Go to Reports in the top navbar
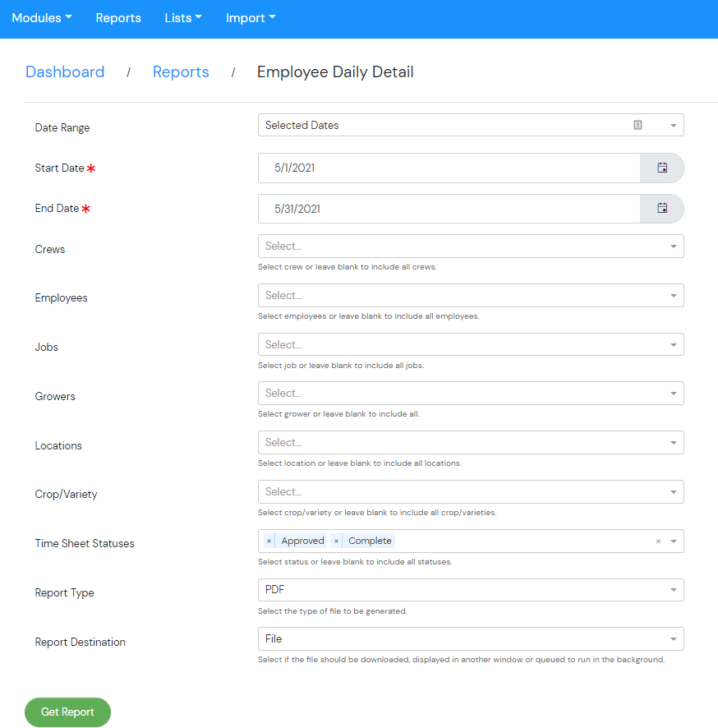 click(x=118, y=17)
